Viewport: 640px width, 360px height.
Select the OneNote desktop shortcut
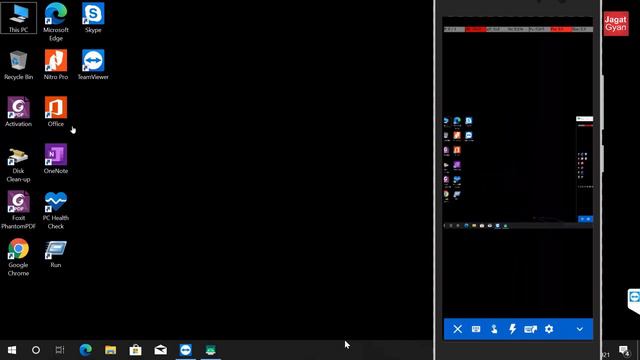(56, 159)
